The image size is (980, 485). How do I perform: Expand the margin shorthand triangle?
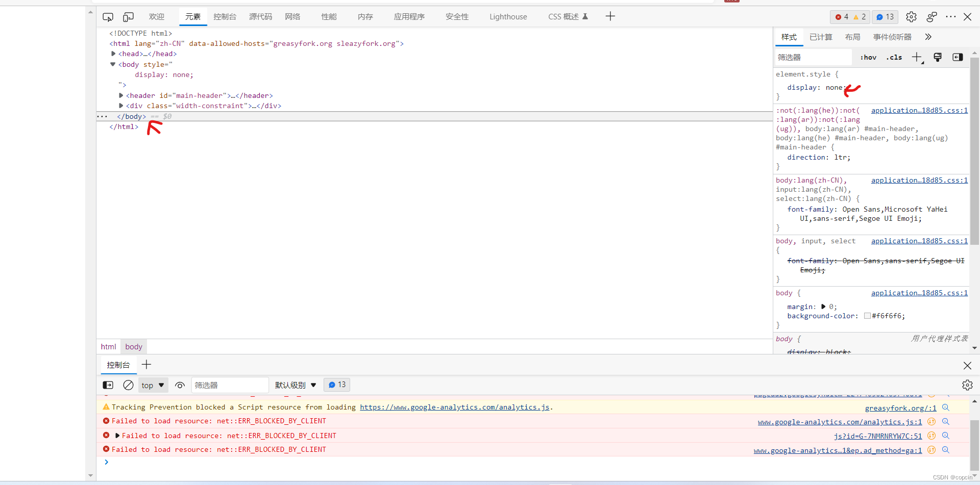coord(823,307)
